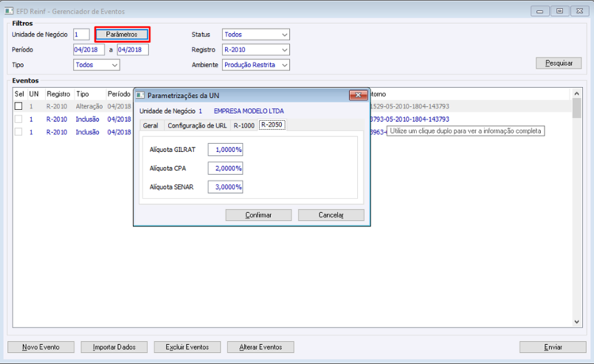
Task: Expand the Status dropdown
Action: coord(284,35)
